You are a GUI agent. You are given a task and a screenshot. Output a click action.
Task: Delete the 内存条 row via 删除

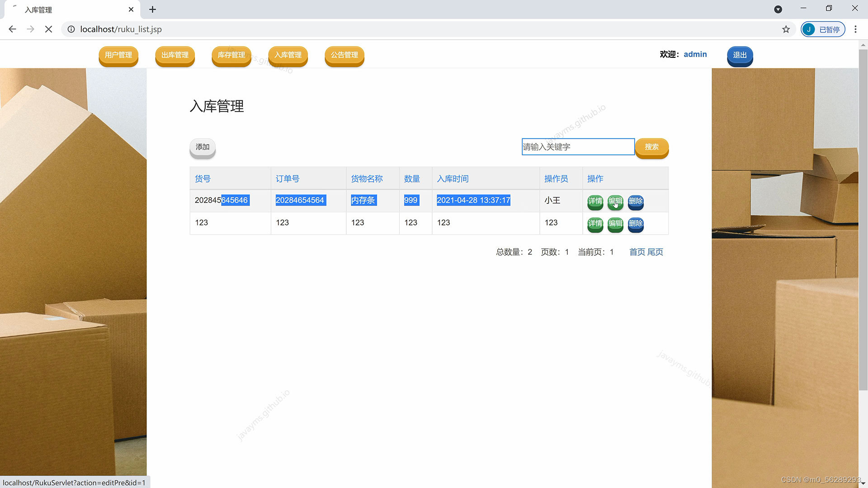(636, 202)
